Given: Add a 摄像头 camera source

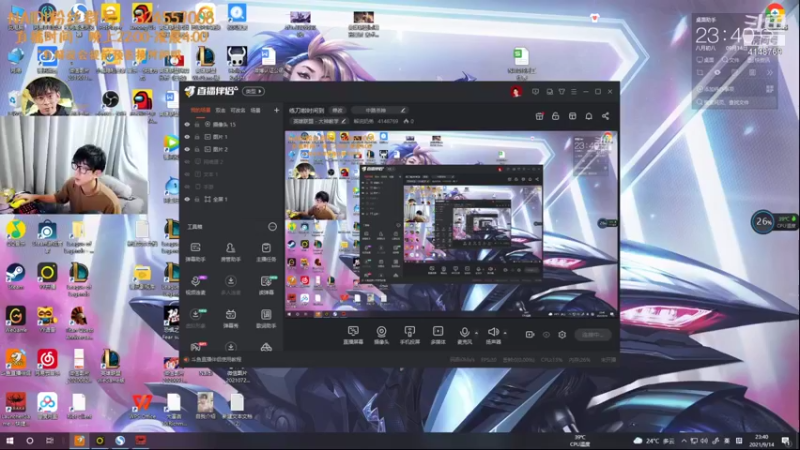Looking at the screenshot, I should [x=381, y=335].
